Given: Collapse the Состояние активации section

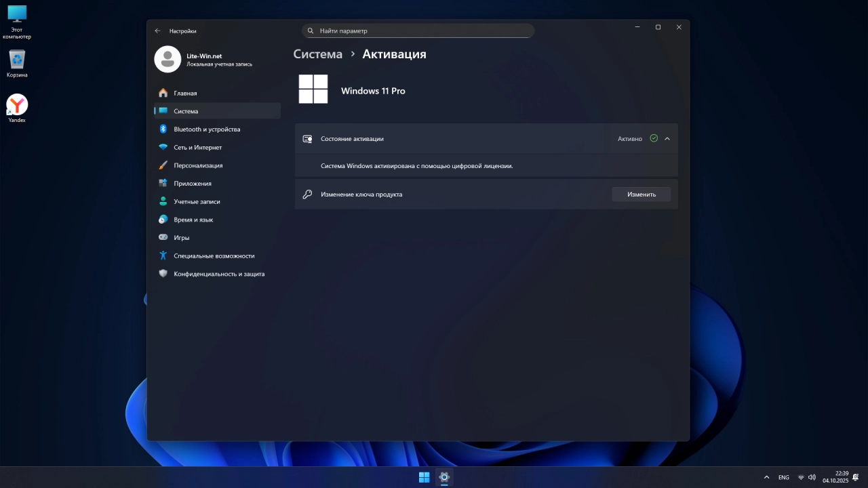Looking at the screenshot, I should 667,138.
